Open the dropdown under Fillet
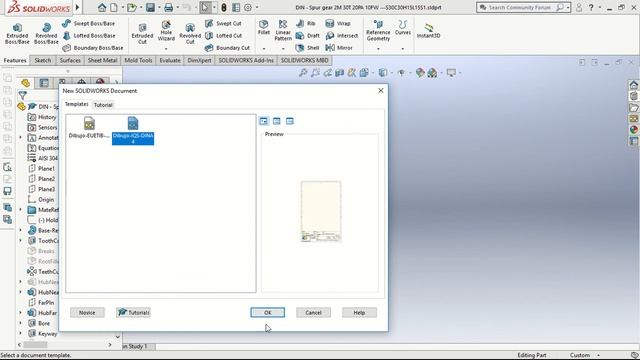Viewport: 640px width, 360px height. click(x=264, y=49)
